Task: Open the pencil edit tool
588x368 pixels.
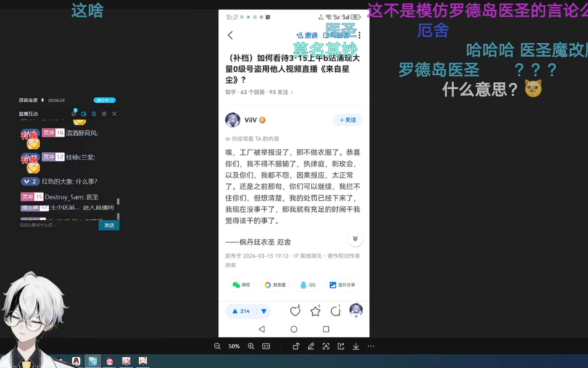Action: pos(311,346)
